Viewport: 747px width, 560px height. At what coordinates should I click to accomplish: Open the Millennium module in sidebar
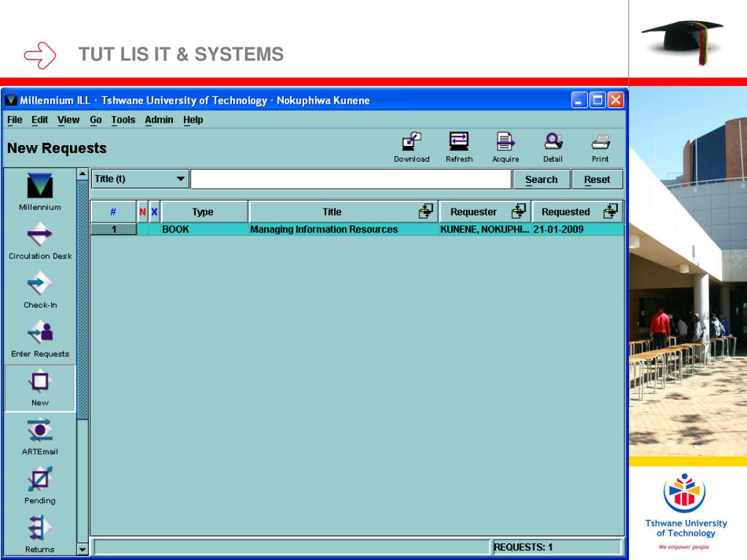tap(40, 192)
